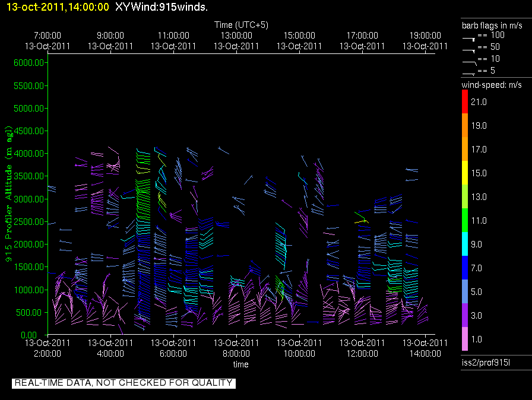The image size is (532, 400).
Task: Click the 4:00:00 bottom axis tick label
Action: (x=110, y=354)
